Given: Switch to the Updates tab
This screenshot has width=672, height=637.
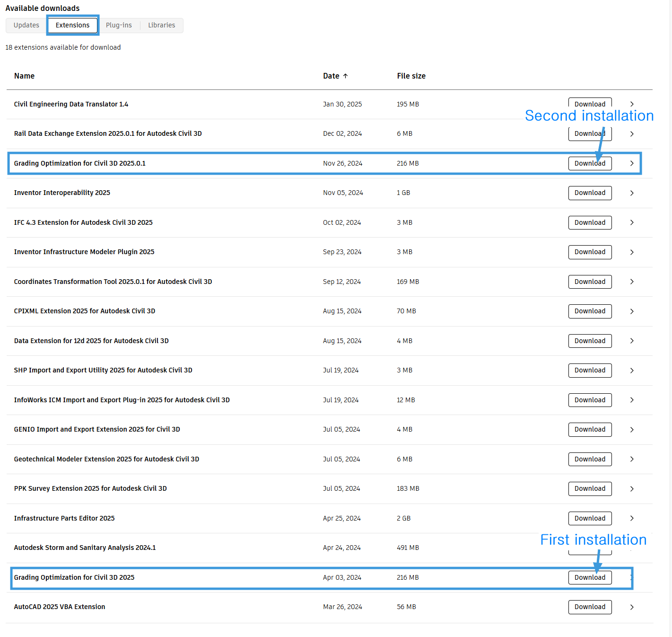Looking at the screenshot, I should [26, 25].
